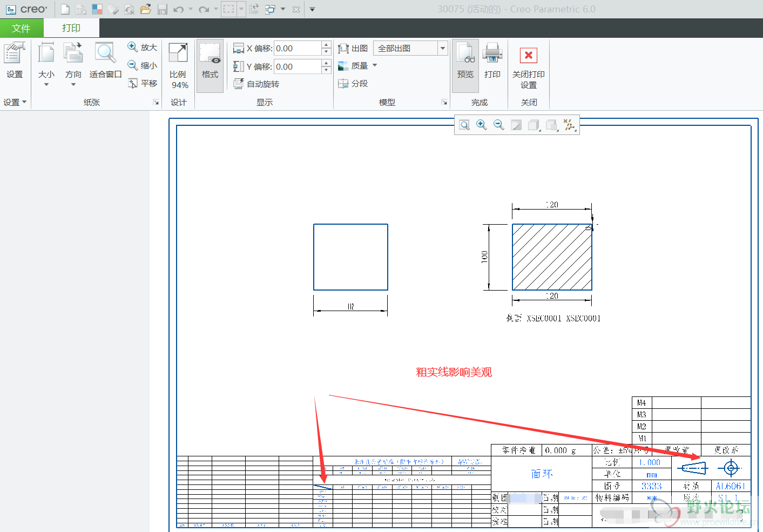Screen dimensions: 763x532
Task: Click the cube with list icon in floating toolbar
Action: (551, 125)
